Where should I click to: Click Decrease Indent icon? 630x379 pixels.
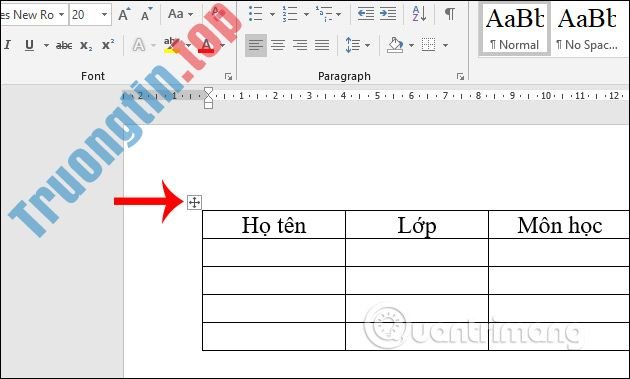pos(366,14)
